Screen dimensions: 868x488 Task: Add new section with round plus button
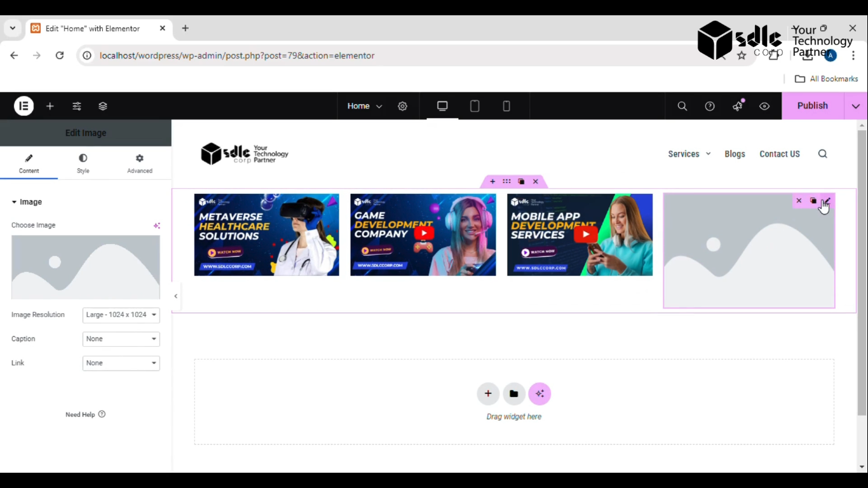tap(488, 394)
